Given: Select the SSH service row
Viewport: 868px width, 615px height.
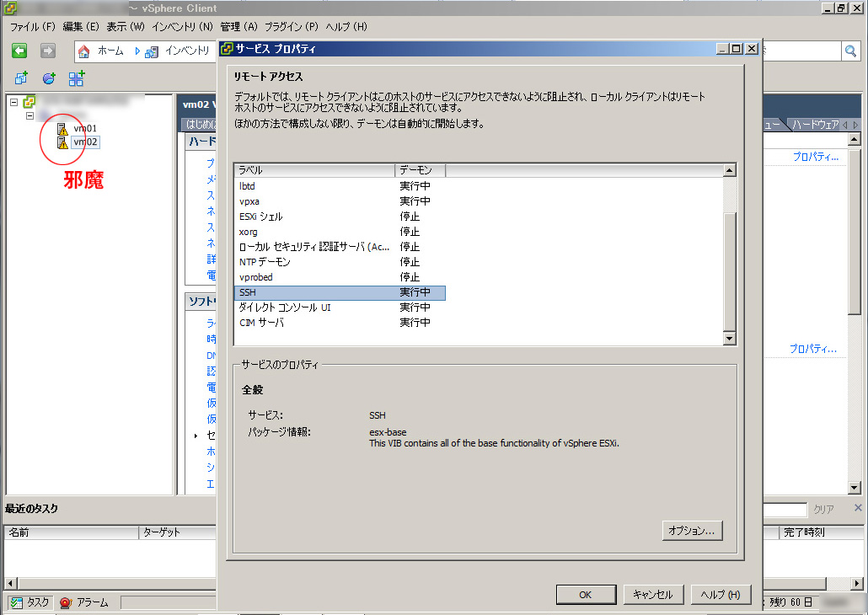Looking at the screenshot, I should [340, 292].
